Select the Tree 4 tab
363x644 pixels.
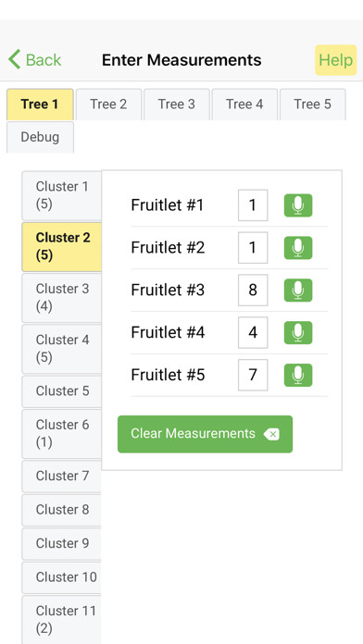tap(244, 105)
